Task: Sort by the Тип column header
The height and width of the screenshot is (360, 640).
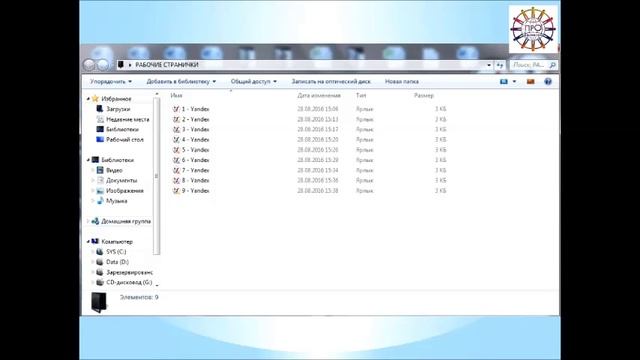Action: tap(361, 96)
